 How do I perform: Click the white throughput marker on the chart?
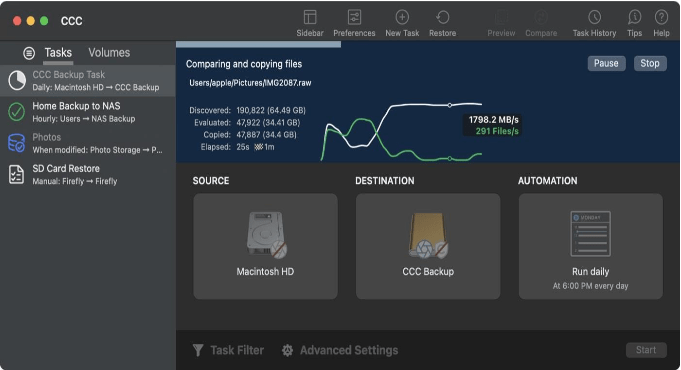[450, 105]
